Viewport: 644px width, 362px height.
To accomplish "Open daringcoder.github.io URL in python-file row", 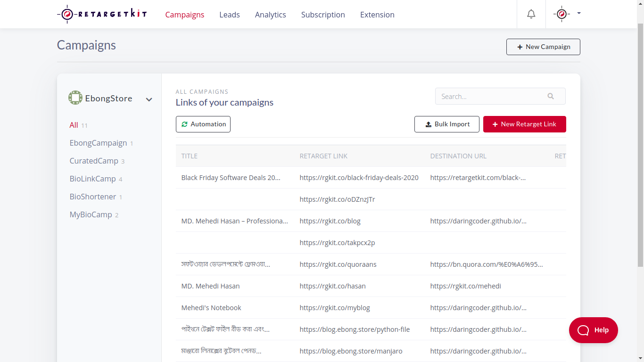I will tap(479, 329).
